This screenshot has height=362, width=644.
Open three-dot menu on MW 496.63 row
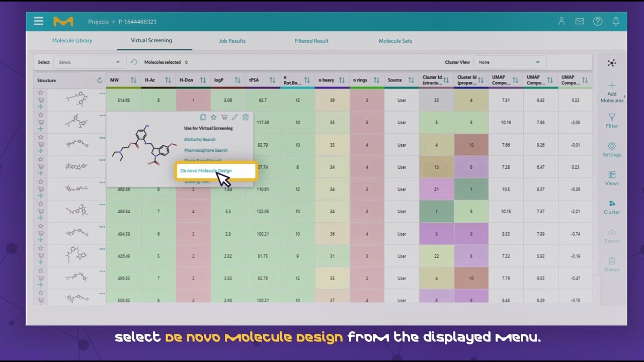102,271
